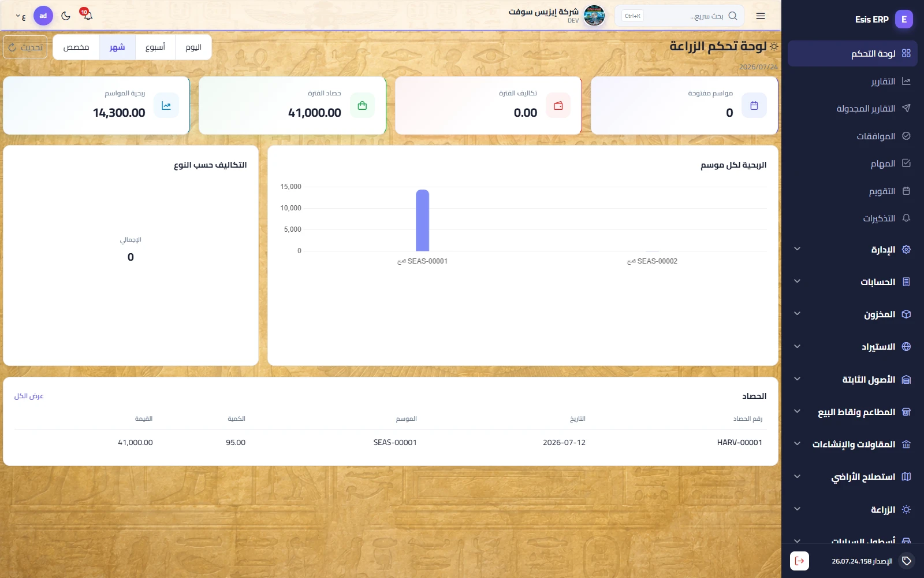Click the الاستيراد globe icon

coord(906,347)
